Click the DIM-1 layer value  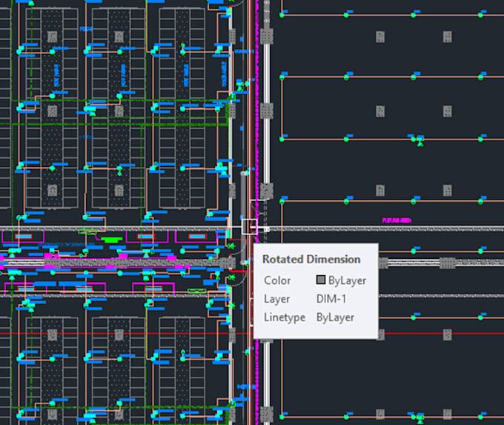tap(331, 299)
